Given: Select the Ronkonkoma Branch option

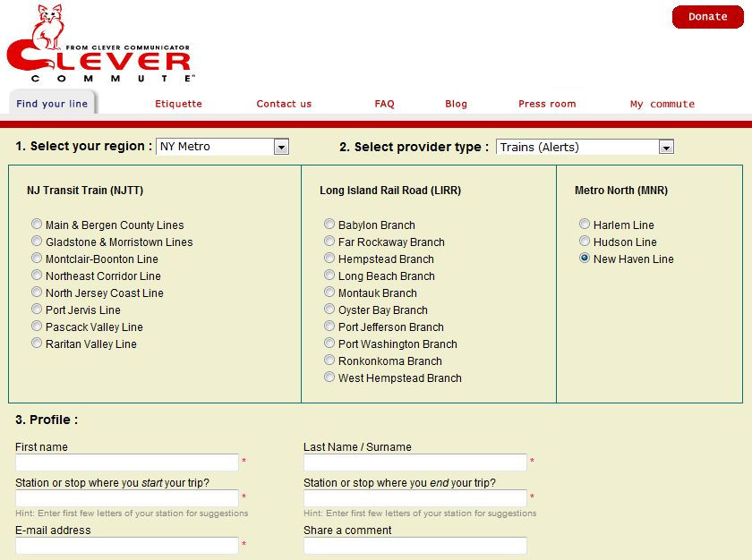Looking at the screenshot, I should 329,360.
